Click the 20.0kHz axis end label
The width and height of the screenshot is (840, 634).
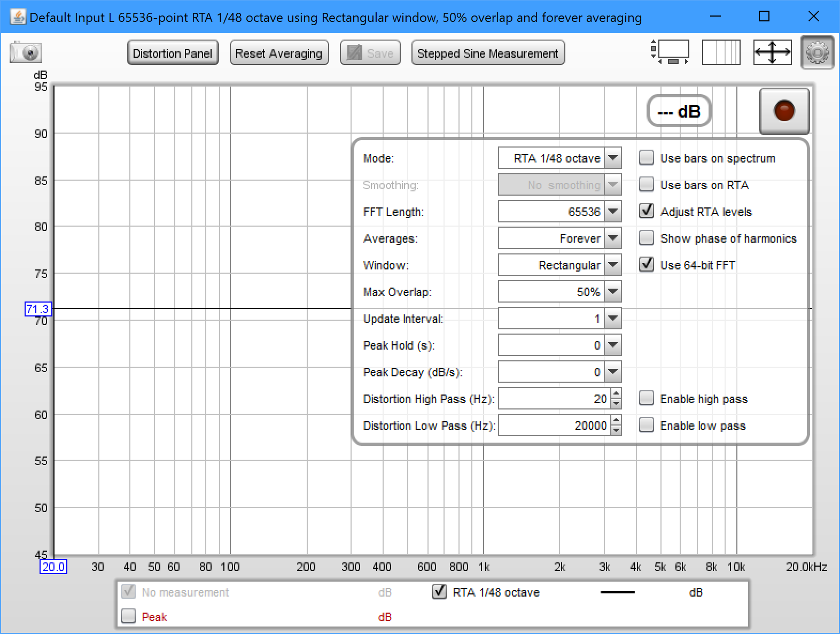[806, 567]
